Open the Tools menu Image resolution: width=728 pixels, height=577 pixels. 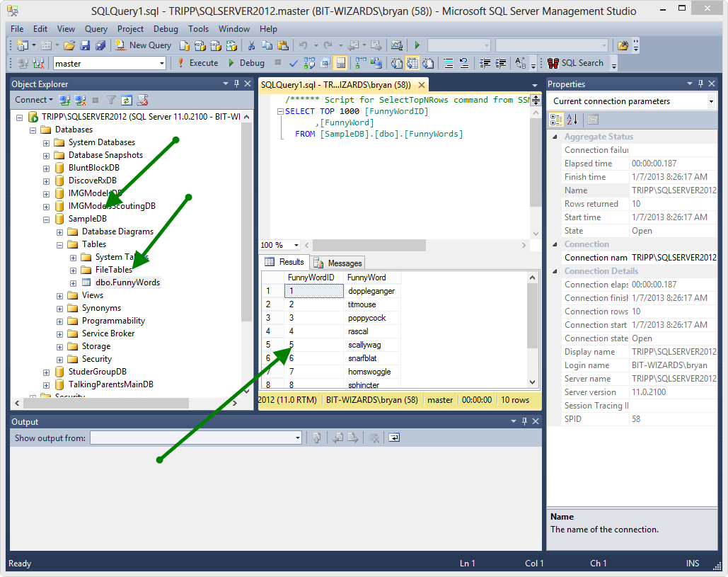[x=198, y=29]
